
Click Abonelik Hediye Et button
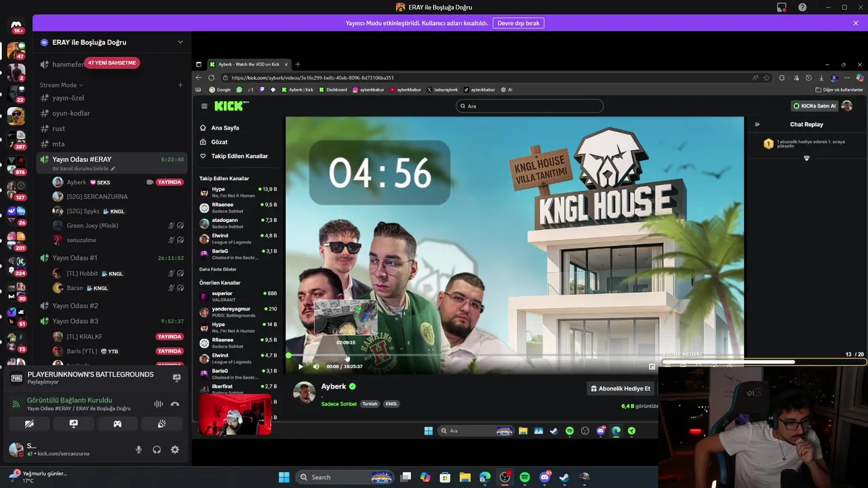620,388
